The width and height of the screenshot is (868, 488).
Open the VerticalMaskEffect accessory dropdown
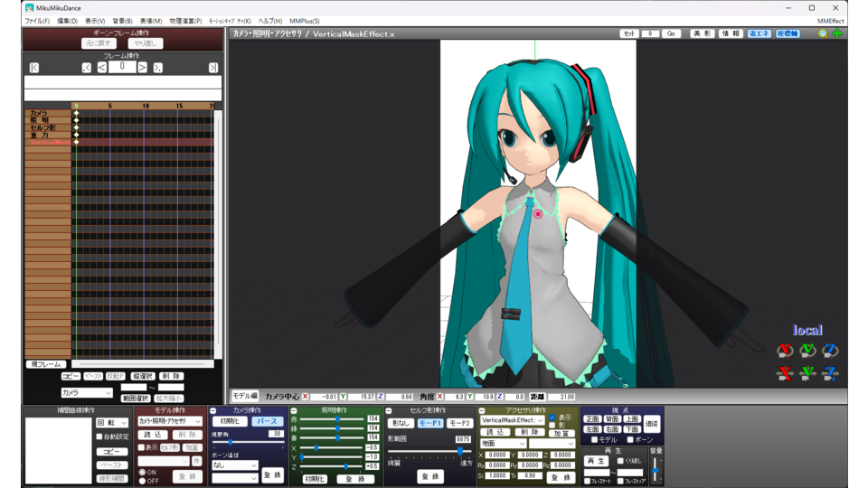[513, 420]
